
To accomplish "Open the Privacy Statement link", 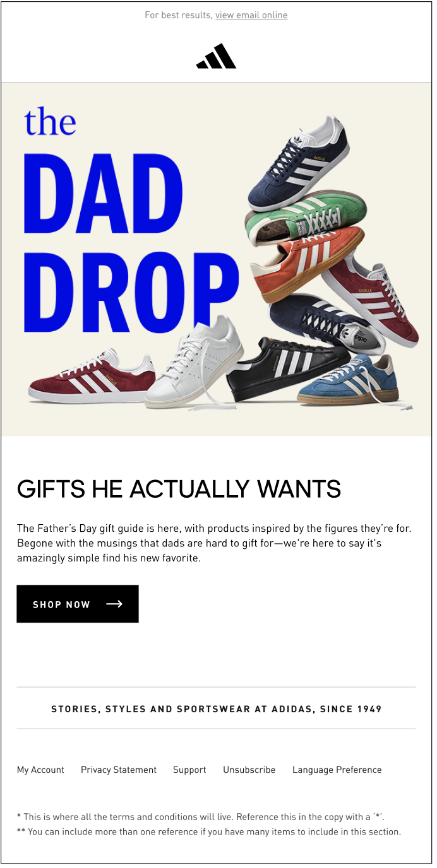I will click(x=119, y=770).
